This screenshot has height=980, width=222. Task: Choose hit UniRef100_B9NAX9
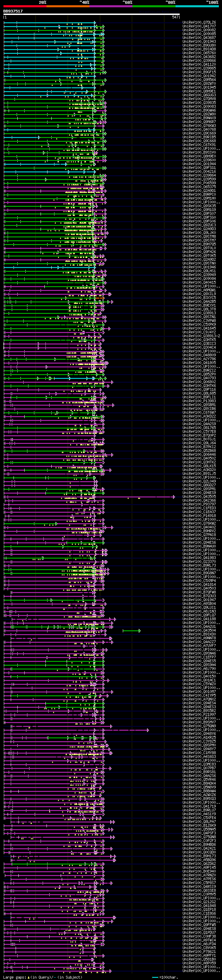pos(199,118)
